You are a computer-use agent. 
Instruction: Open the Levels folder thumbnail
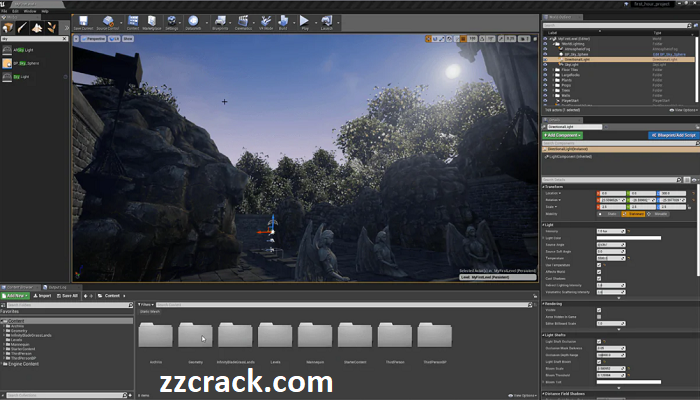tap(275, 335)
